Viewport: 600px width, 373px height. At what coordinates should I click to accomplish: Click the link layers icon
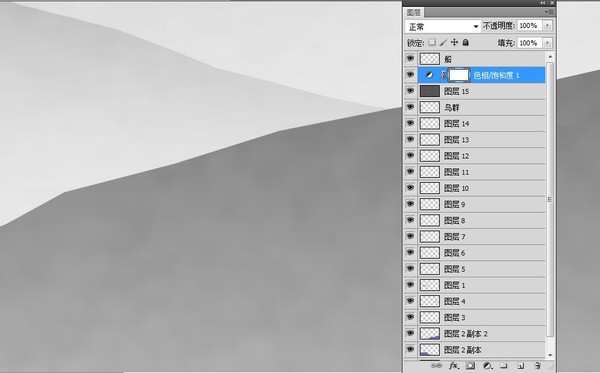tap(436, 366)
